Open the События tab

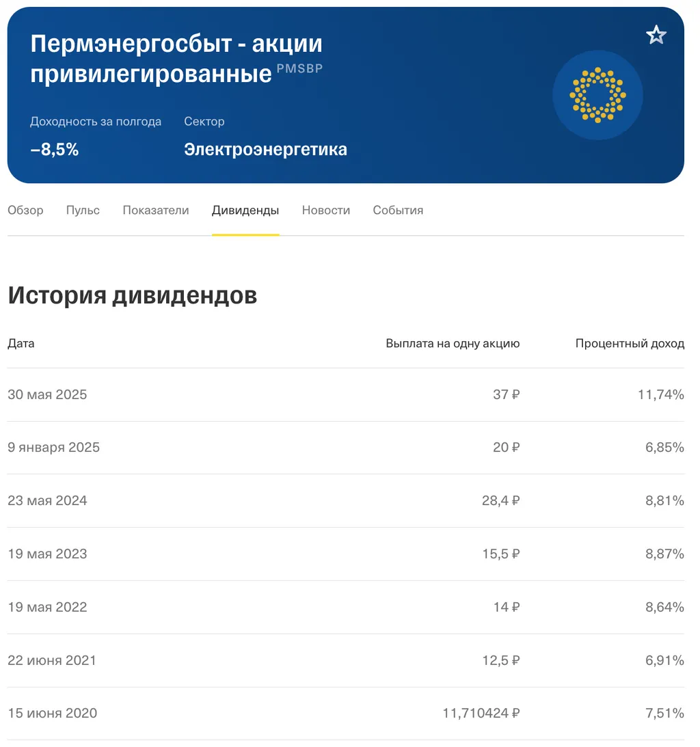[x=398, y=210]
